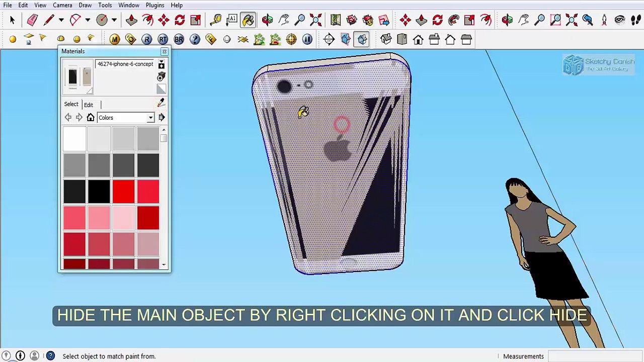Click the Previous view zoom icon
644x362 pixels.
coord(587,20)
